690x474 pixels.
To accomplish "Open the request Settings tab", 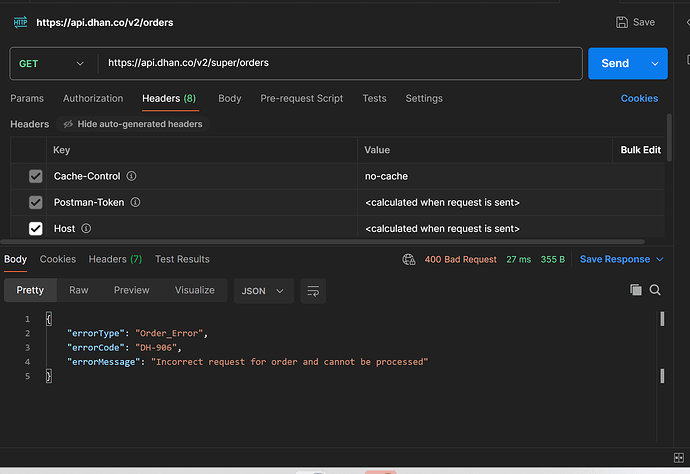I will tap(424, 98).
